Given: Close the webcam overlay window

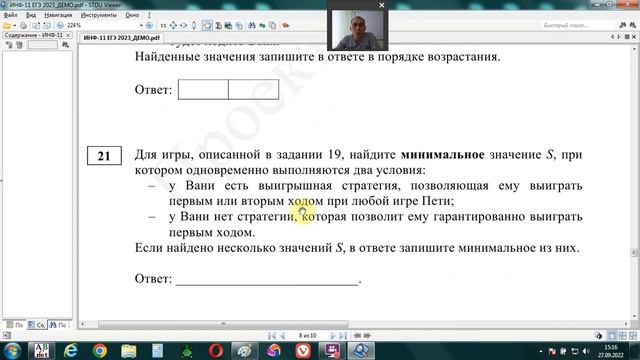Looking at the screenshot, I should click(x=382, y=5).
